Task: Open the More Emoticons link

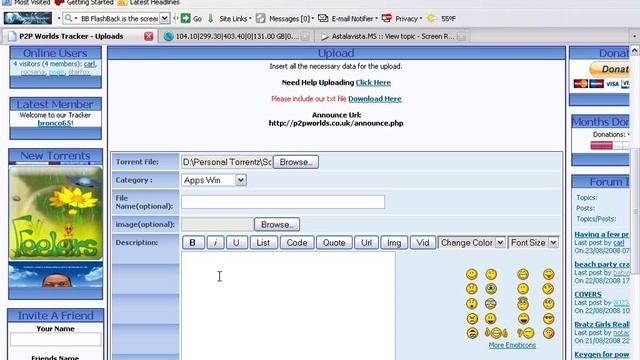Action: click(512, 345)
